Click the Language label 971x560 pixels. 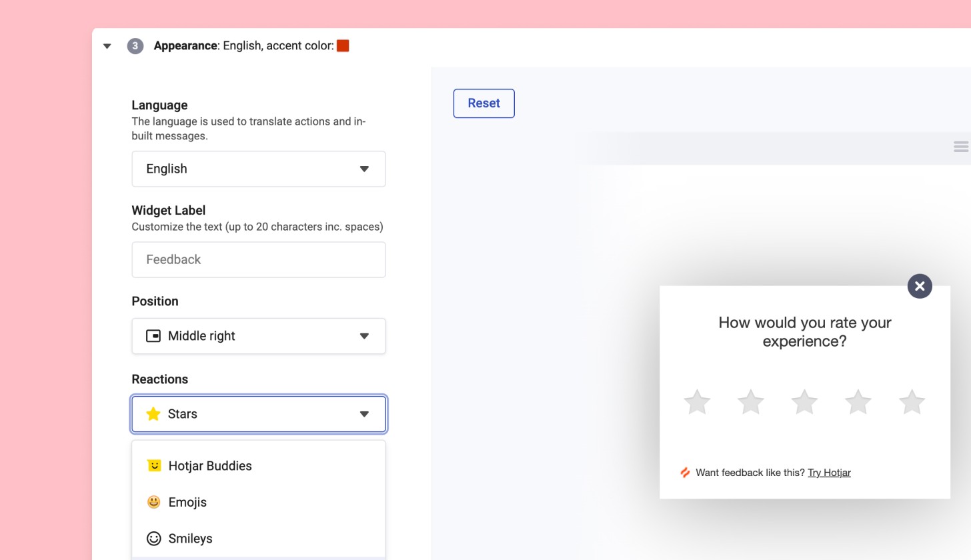click(x=159, y=105)
